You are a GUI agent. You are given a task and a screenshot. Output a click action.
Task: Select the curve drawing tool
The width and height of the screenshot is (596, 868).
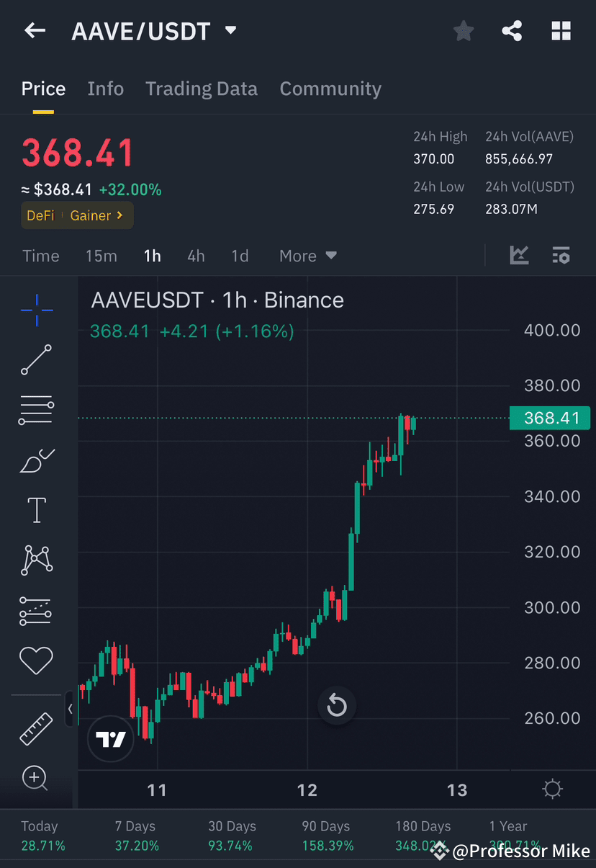(36, 460)
